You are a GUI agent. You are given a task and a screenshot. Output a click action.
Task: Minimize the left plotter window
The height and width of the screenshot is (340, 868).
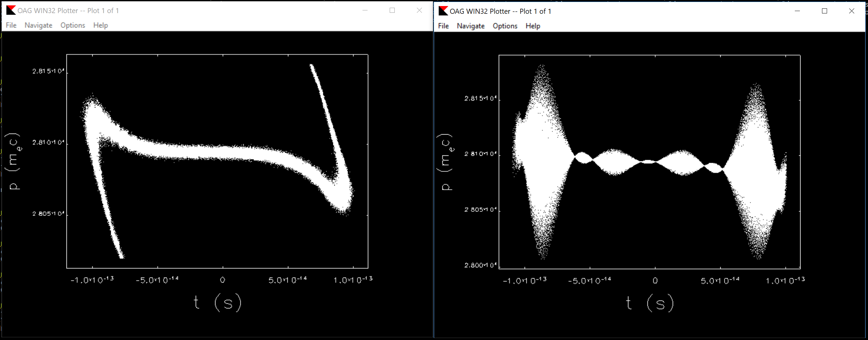point(365,10)
